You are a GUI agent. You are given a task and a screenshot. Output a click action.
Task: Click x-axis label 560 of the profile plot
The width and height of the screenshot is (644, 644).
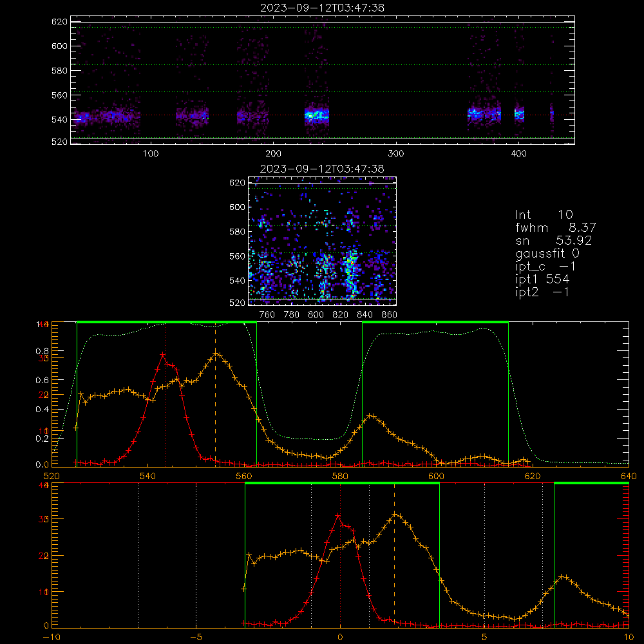[244, 476]
